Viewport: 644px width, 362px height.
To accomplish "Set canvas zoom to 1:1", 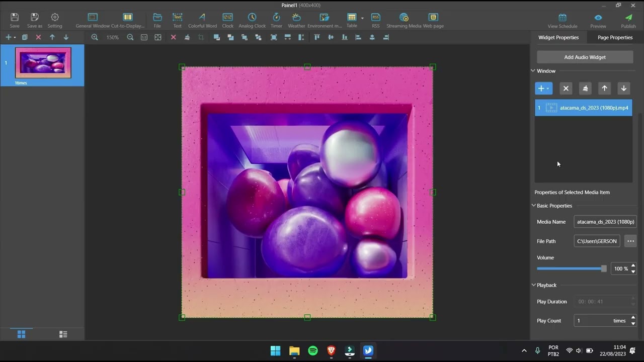I will tap(144, 37).
